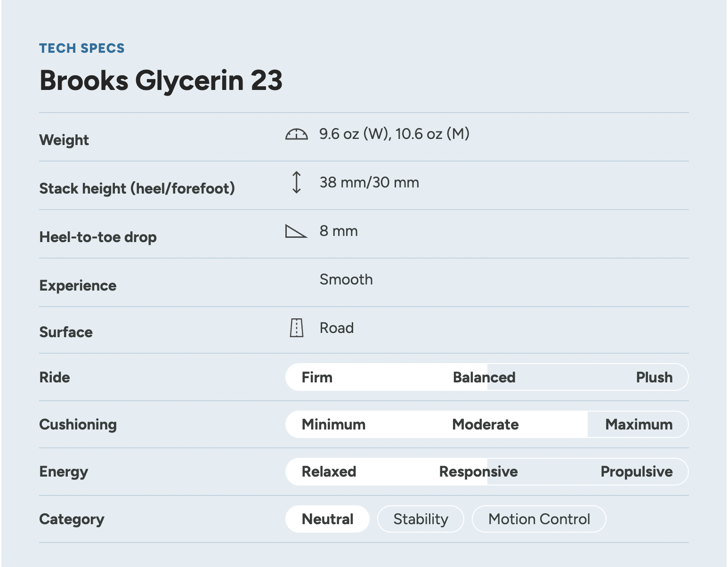
Task: Click the Brooks Glycerin 23 title
Action: click(161, 80)
